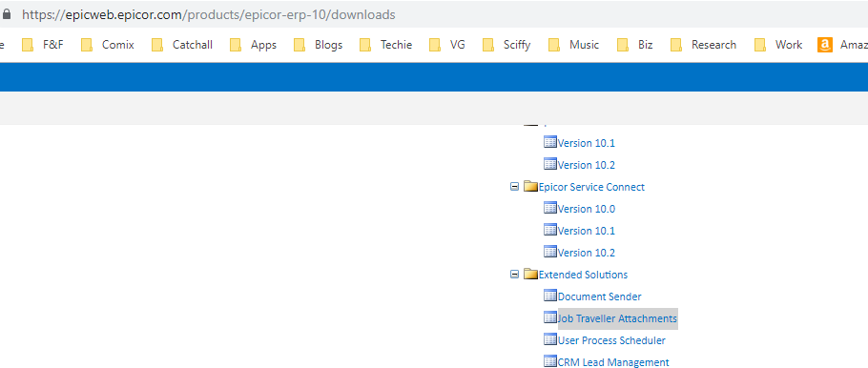Click the Extended Solutions folder icon
Screen dimensions: 868x368
[x=531, y=274]
